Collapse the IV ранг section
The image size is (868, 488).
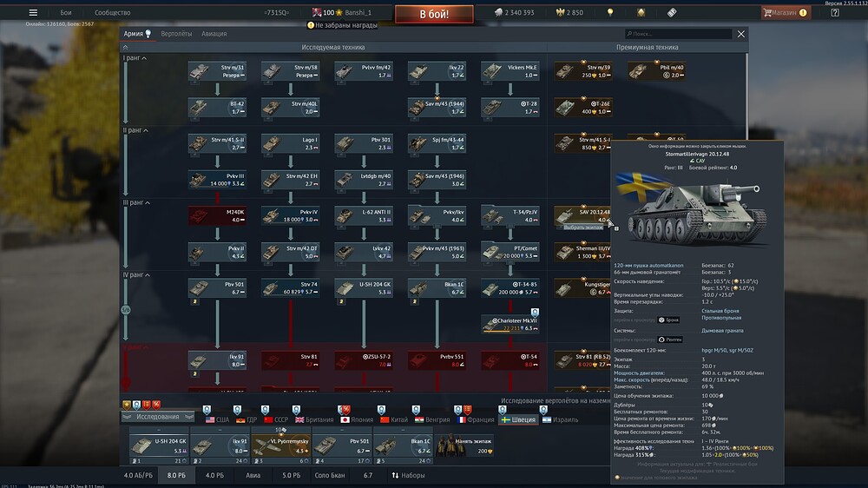pos(136,274)
